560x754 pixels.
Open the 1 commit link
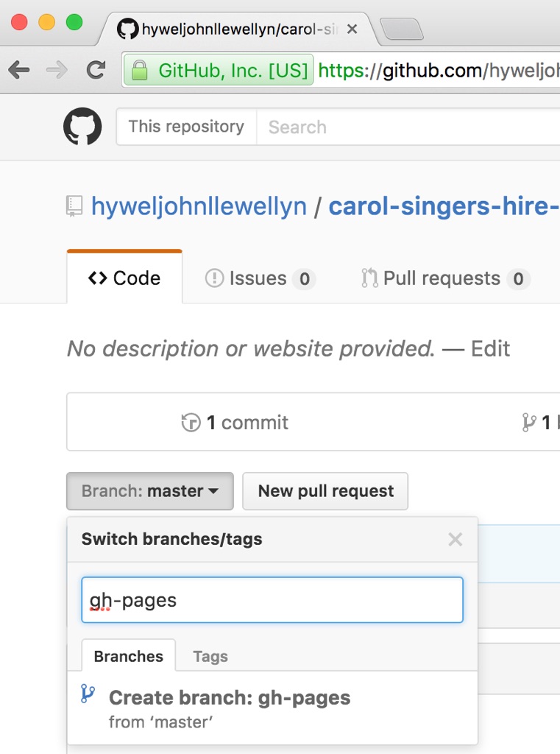point(235,423)
